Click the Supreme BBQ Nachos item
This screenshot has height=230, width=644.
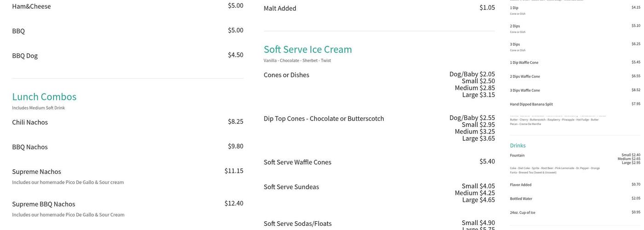pyautogui.click(x=43, y=204)
